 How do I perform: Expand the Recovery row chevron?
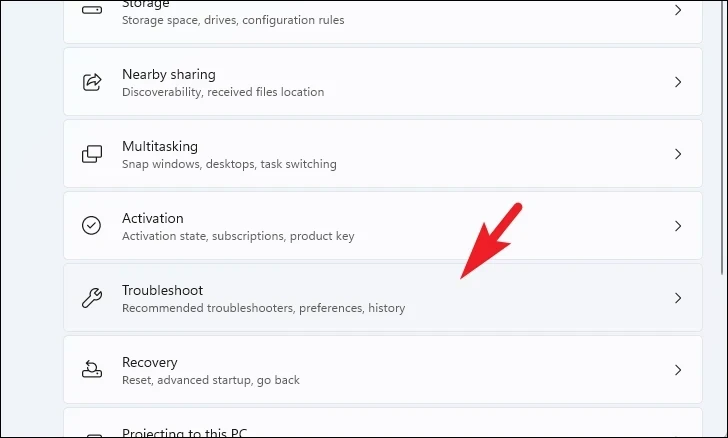(x=678, y=370)
